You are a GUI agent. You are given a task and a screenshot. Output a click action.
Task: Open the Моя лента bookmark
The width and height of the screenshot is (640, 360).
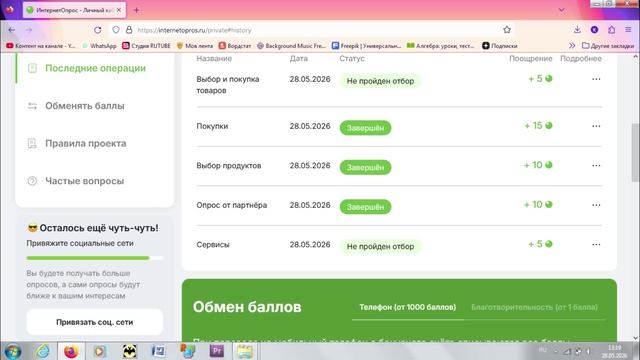pos(195,46)
